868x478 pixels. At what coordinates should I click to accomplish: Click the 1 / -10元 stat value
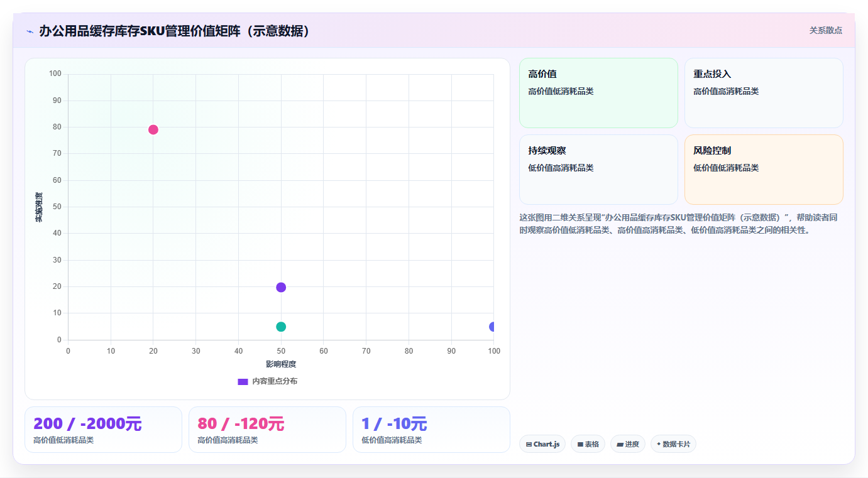click(394, 423)
